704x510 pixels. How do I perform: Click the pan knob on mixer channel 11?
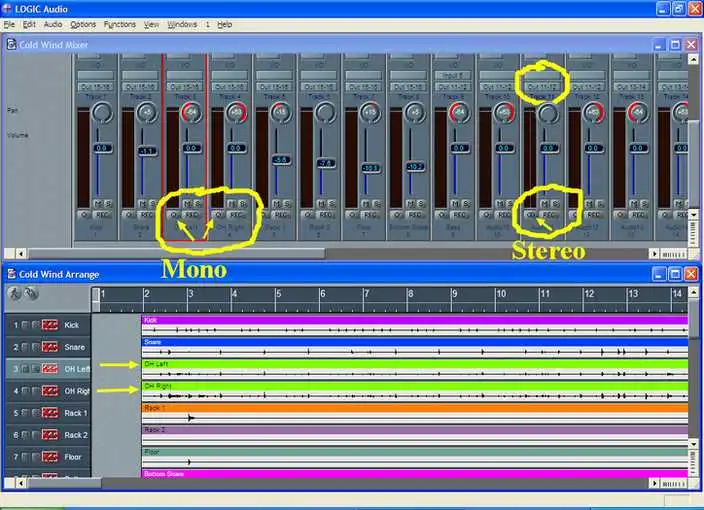coord(548,113)
